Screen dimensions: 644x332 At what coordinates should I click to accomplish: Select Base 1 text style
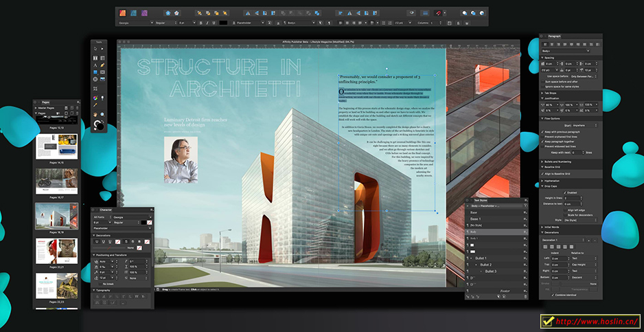(x=496, y=219)
